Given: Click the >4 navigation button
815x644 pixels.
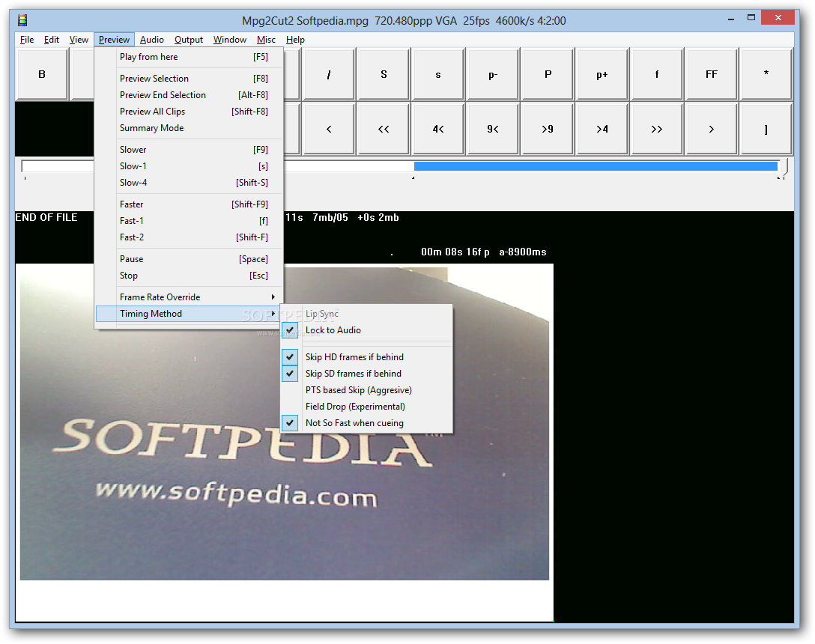Looking at the screenshot, I should coord(602,129).
